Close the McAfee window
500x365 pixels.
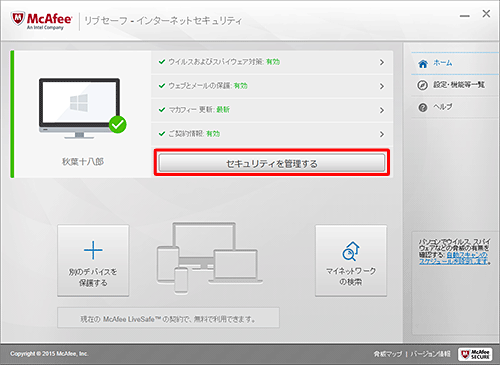tap(486, 14)
